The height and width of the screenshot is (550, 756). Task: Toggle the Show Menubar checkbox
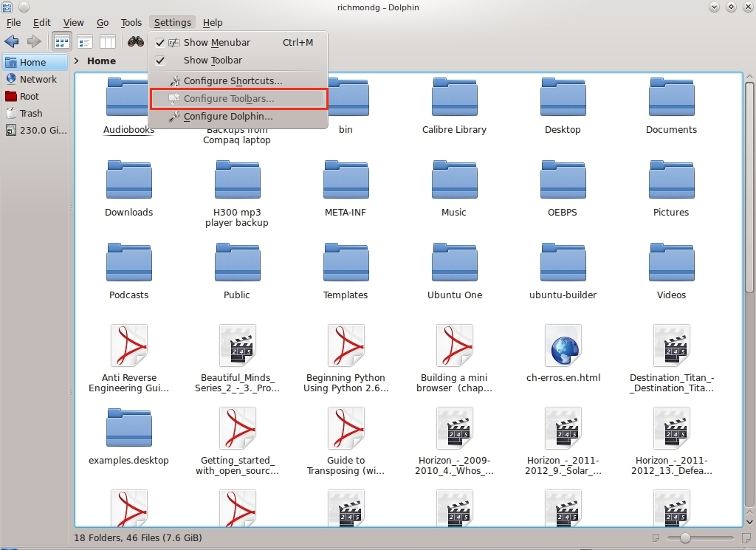point(160,43)
